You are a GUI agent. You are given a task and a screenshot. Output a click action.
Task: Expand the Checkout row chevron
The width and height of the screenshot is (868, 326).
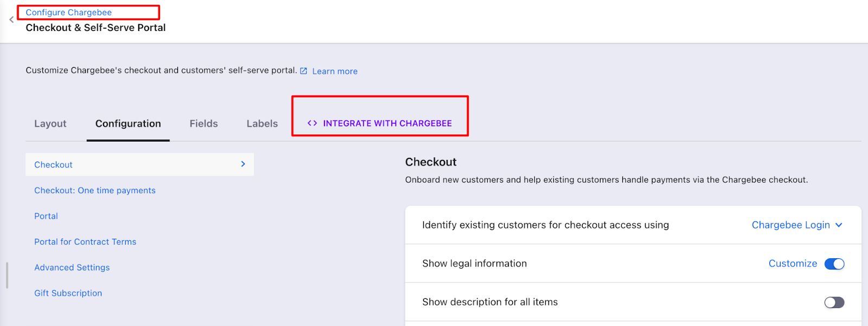pyautogui.click(x=243, y=164)
